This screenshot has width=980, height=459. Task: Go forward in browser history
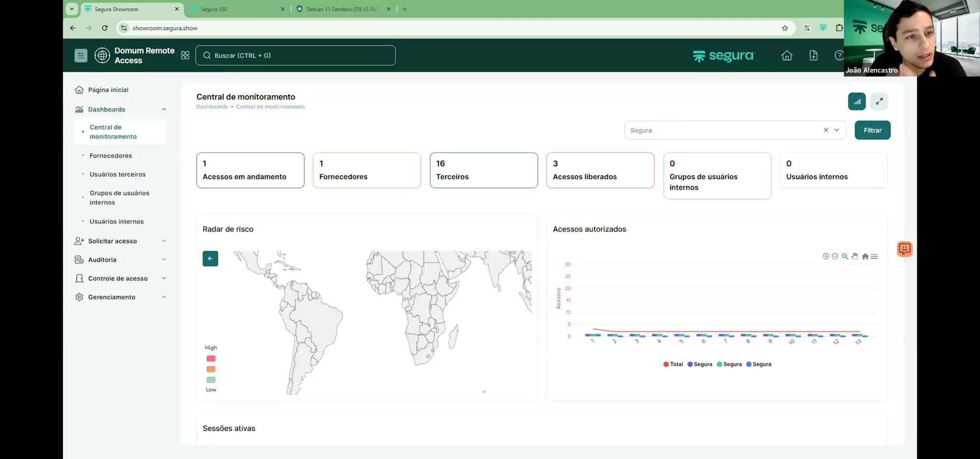(89, 28)
